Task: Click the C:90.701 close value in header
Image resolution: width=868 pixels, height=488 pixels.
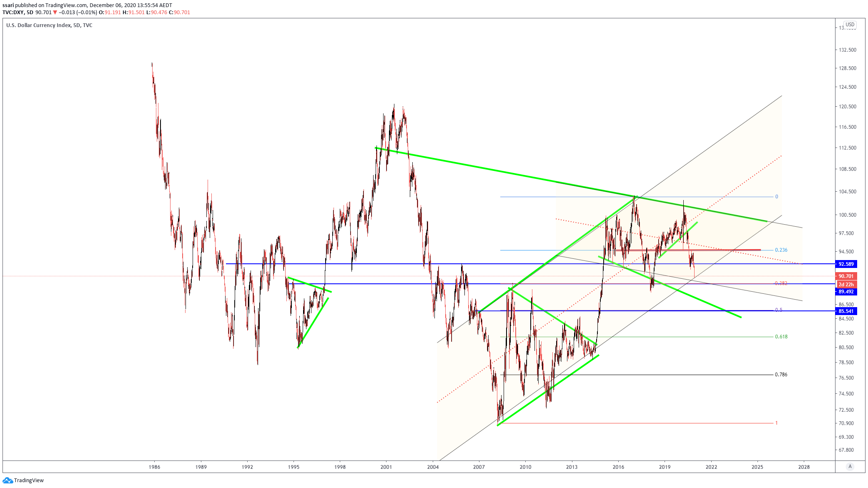Action: point(179,13)
